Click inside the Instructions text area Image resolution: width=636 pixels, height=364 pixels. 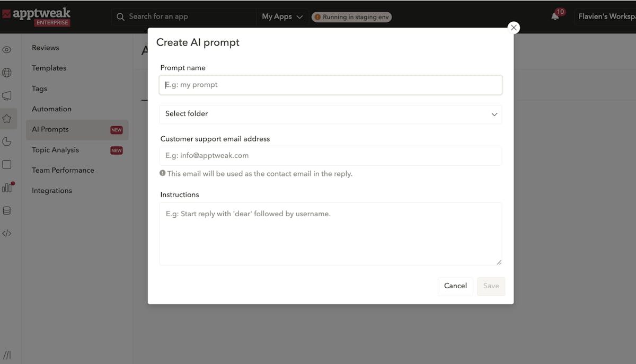(330, 233)
